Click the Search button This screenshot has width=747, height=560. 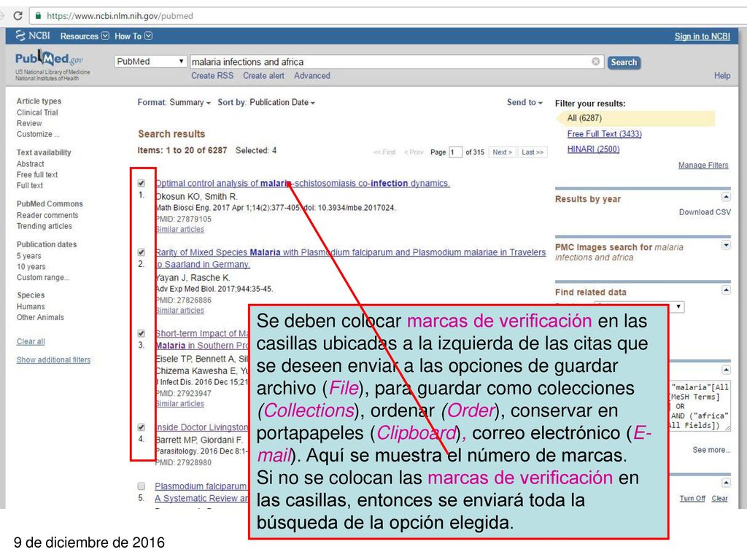624,63
